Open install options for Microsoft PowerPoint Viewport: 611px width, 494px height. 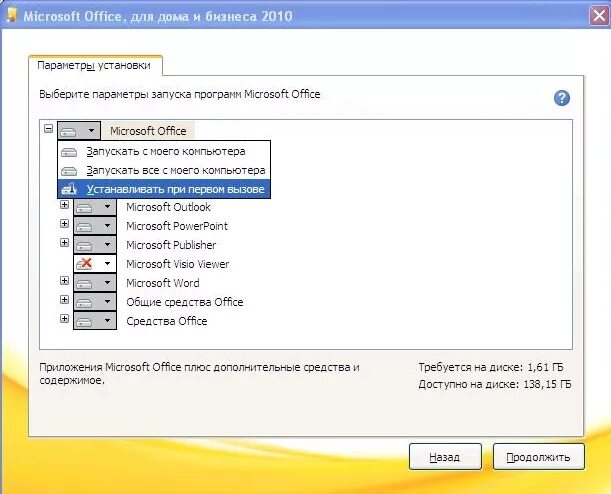(x=95, y=226)
